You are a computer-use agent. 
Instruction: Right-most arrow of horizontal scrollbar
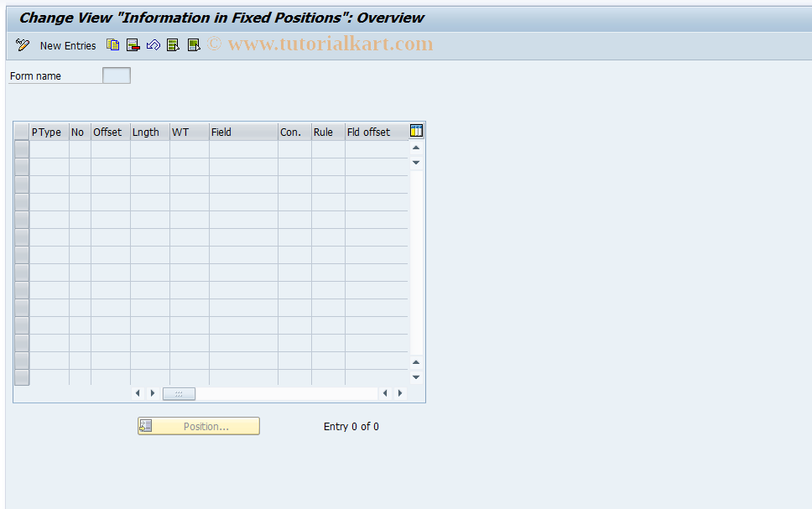pyautogui.click(x=400, y=393)
